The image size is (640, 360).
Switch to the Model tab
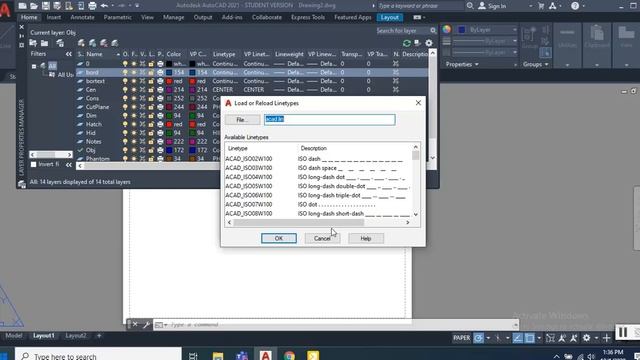[14, 336]
